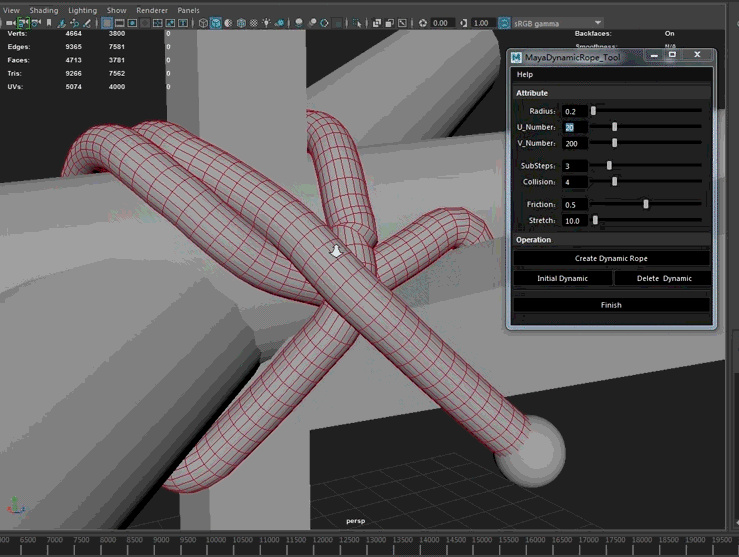Click the screen space ambient occlusion icon

299,23
